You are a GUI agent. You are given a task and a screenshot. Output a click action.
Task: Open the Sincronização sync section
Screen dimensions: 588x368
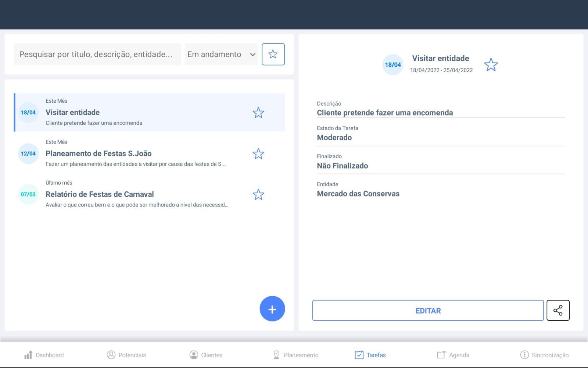point(544,355)
